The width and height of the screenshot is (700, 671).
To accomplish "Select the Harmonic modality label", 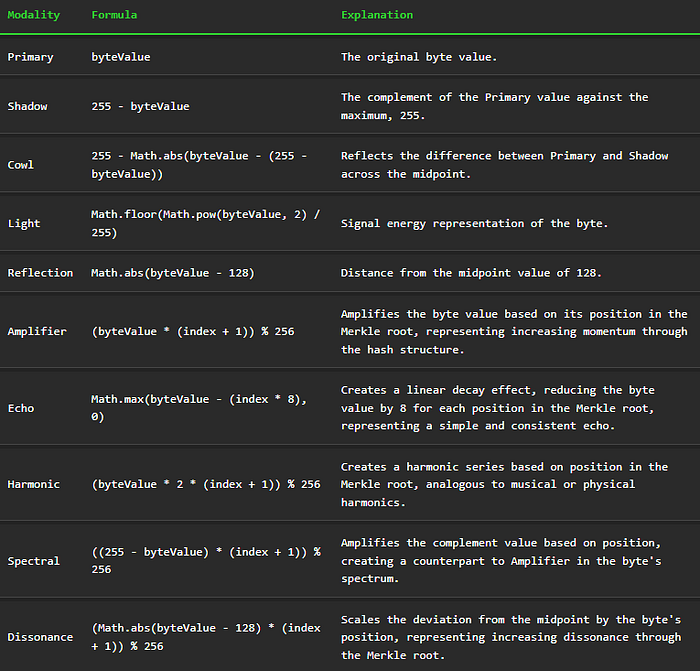I will click(x=33, y=484).
